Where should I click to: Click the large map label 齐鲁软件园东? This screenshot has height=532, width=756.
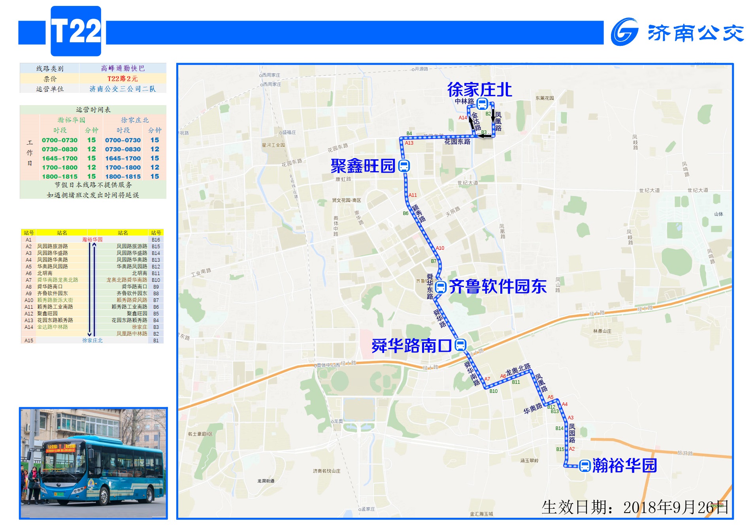[x=498, y=287]
